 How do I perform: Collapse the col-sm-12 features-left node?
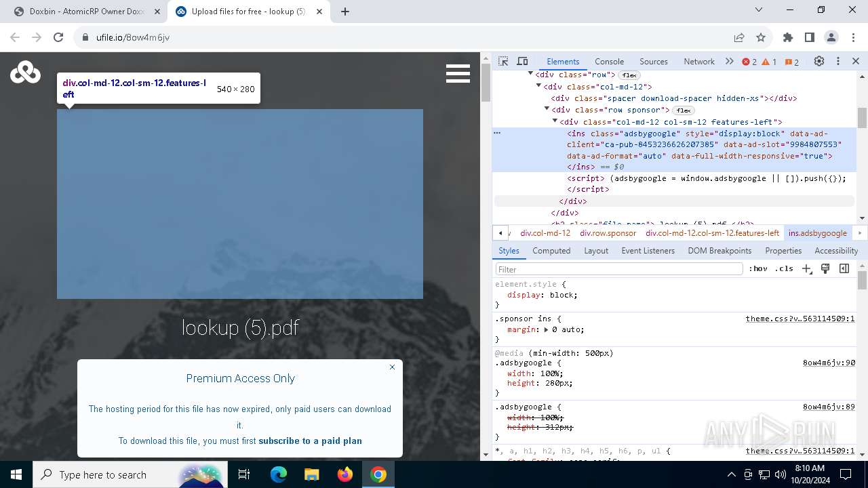coord(555,122)
